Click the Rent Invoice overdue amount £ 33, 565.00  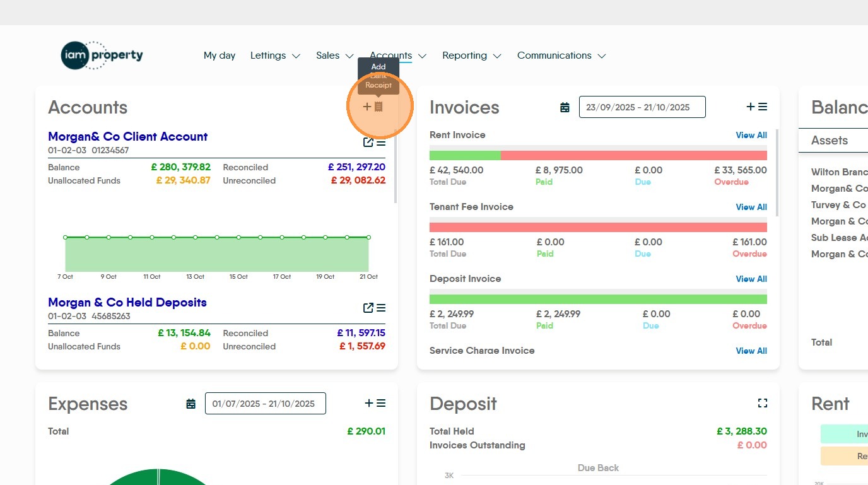point(741,170)
